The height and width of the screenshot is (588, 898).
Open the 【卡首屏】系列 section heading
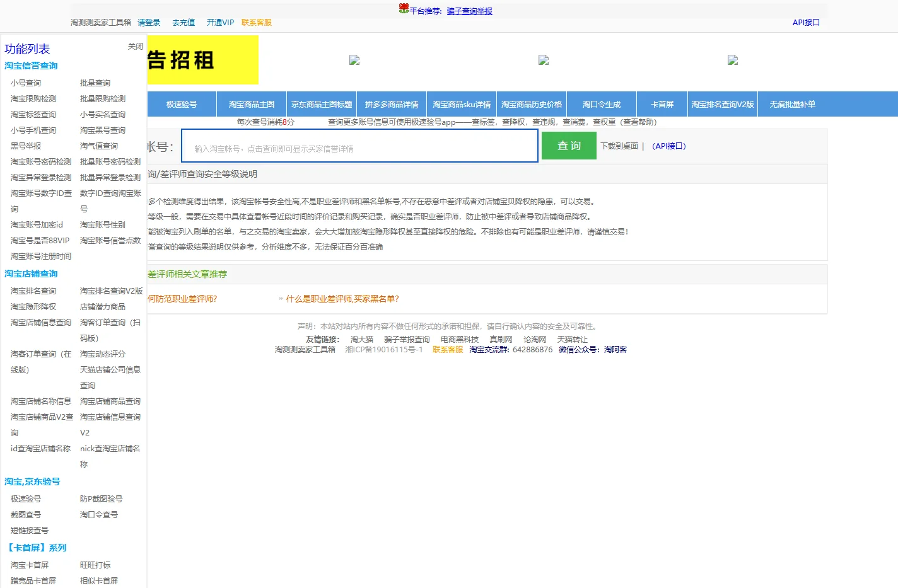pyautogui.click(x=35, y=548)
